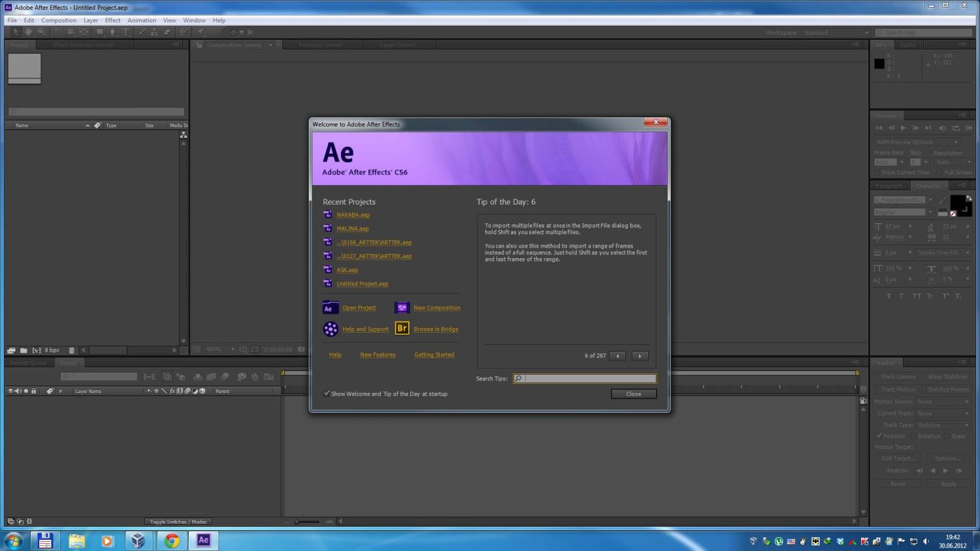The height and width of the screenshot is (551, 980).
Task: Show the previous tip of the day
Action: pyautogui.click(x=617, y=356)
